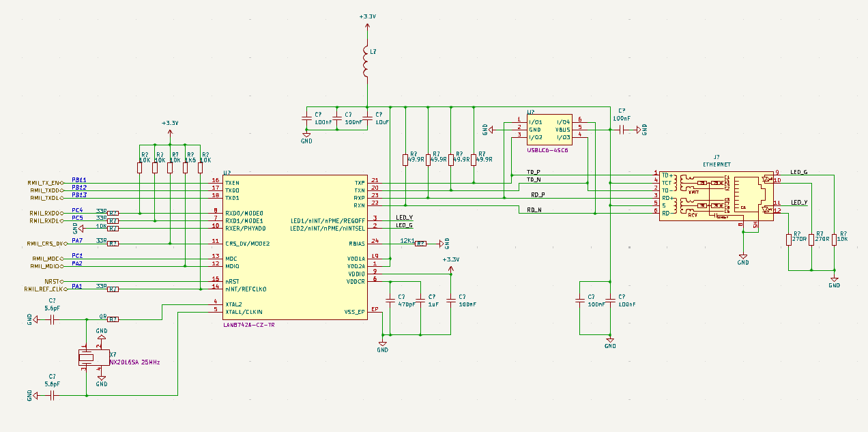Click the TD_P net label
The height and width of the screenshot is (432, 868).
(534, 171)
